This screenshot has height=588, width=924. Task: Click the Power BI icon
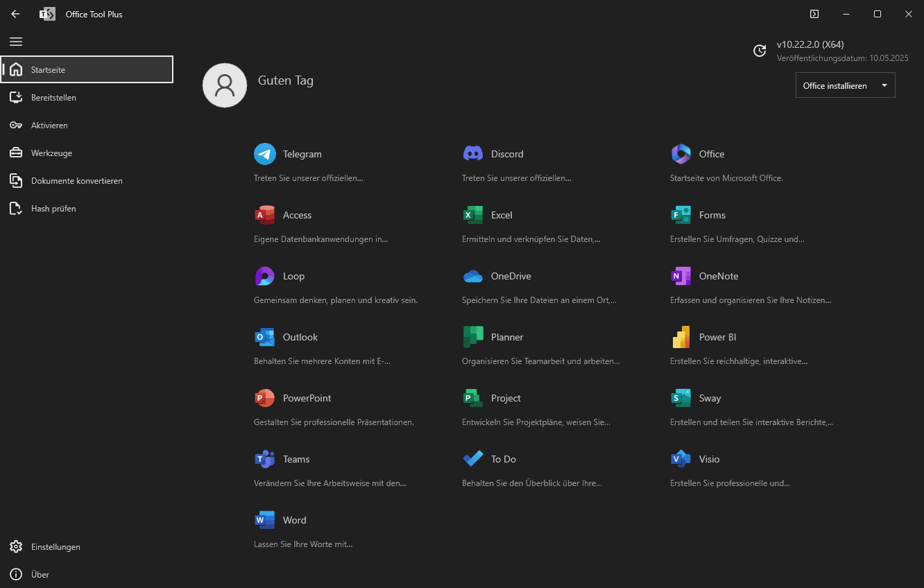(x=681, y=337)
